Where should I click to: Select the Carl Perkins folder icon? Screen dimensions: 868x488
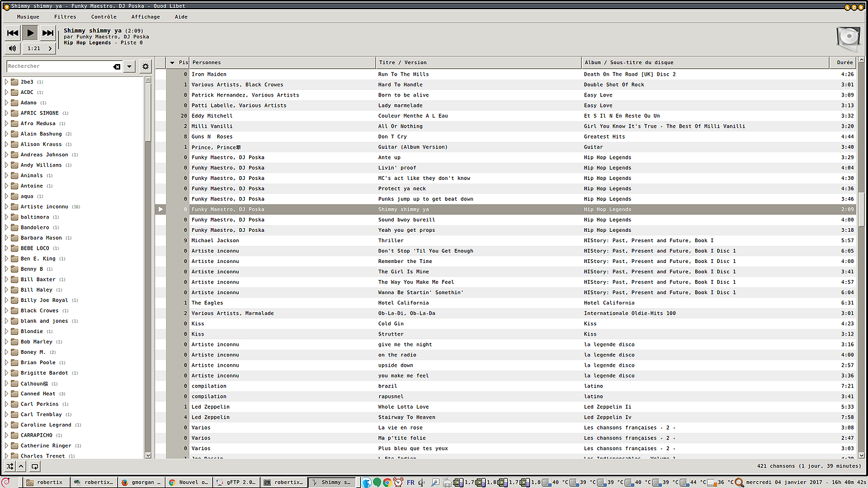click(15, 404)
